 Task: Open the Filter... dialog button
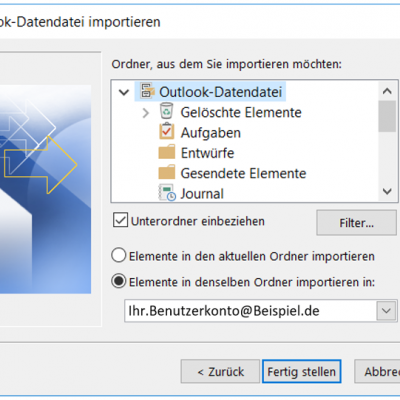[x=357, y=223]
